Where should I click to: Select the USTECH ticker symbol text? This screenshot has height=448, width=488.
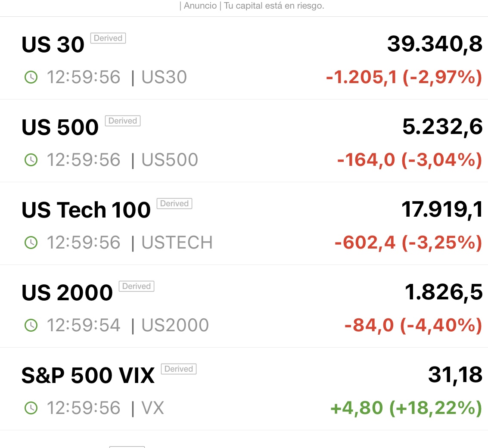coord(177,243)
